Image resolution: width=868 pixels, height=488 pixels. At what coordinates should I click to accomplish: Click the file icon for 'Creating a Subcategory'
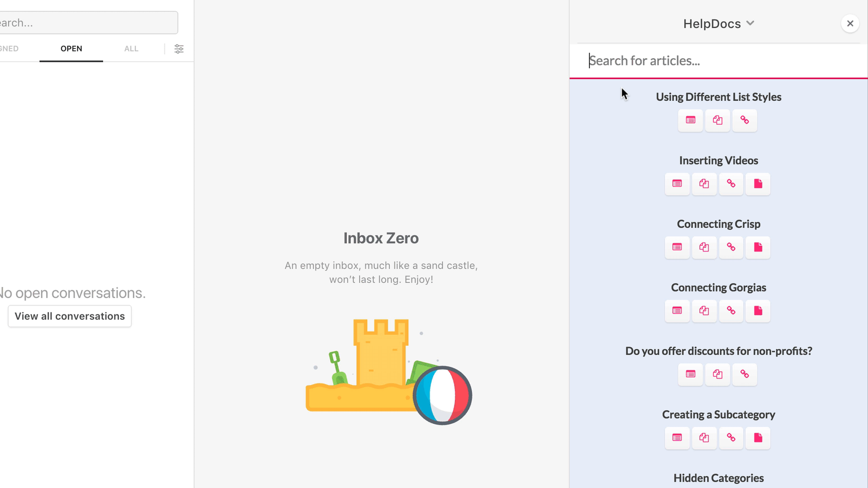pyautogui.click(x=758, y=437)
